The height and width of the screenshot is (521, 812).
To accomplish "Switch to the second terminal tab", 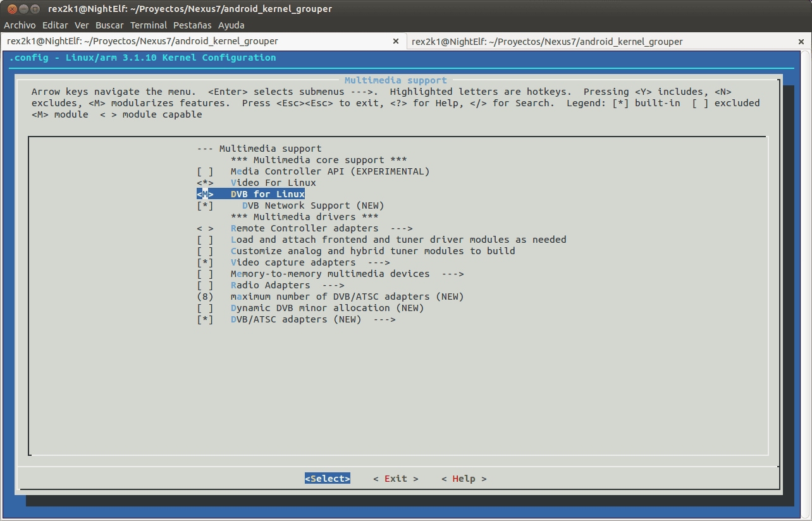I will pos(609,41).
